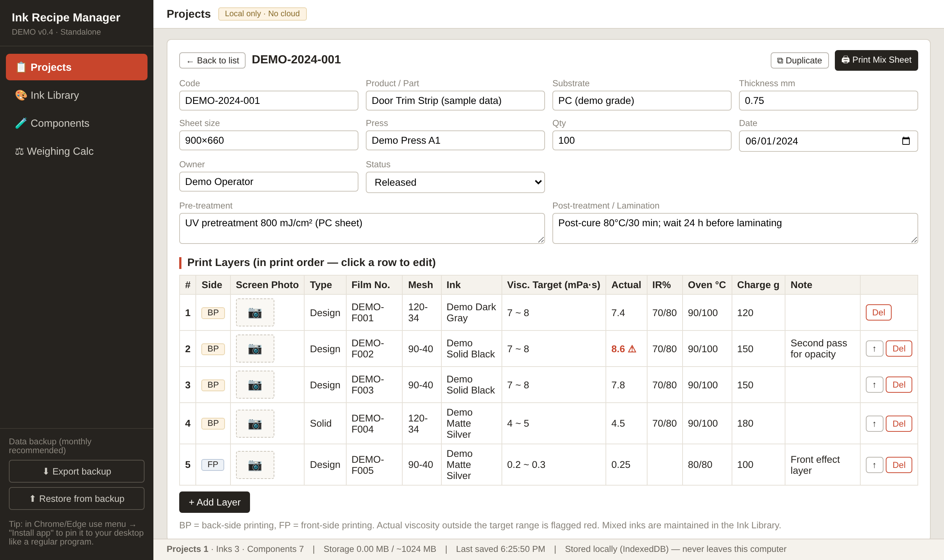Image resolution: width=944 pixels, height=560 pixels.
Task: Click the charge value 180 cell
Action: coord(758,423)
